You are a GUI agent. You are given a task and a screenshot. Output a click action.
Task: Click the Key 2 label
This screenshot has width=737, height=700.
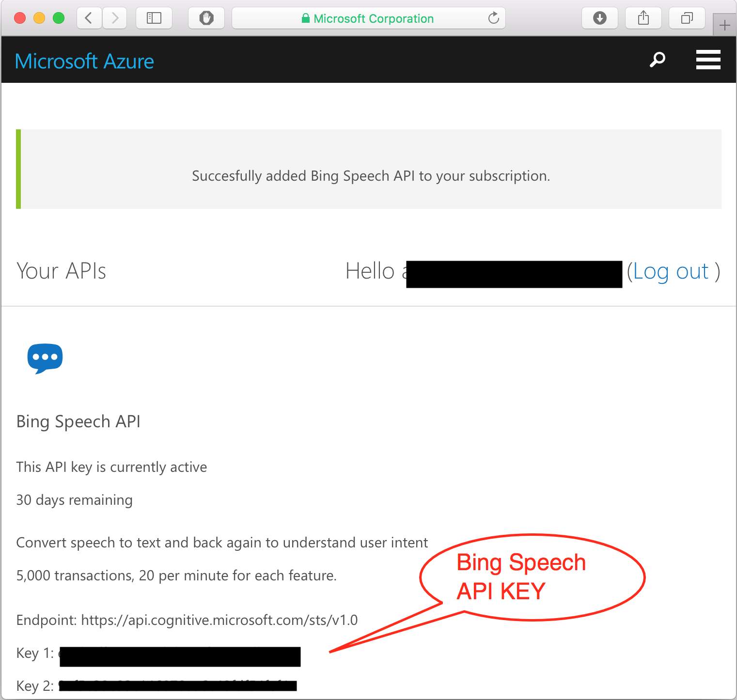[x=35, y=686]
